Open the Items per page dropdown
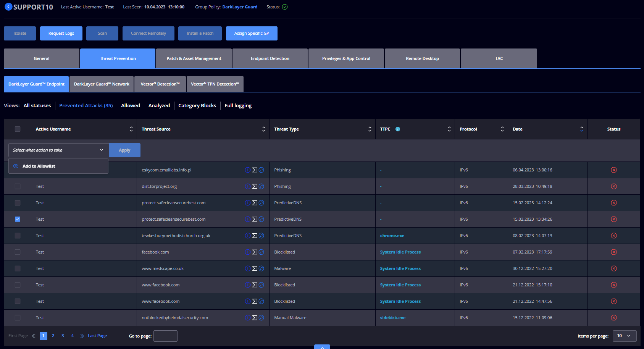Viewport: 644px width, 349px height. [625, 336]
